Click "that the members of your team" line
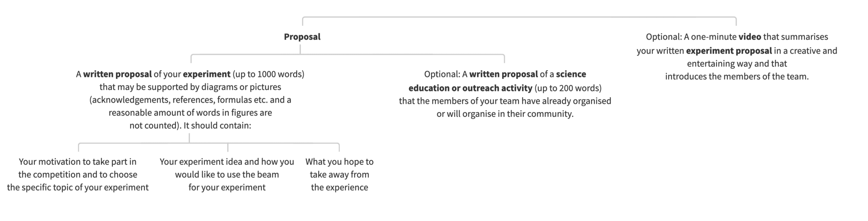Screen dimensions: 868x221 [x=505, y=101]
